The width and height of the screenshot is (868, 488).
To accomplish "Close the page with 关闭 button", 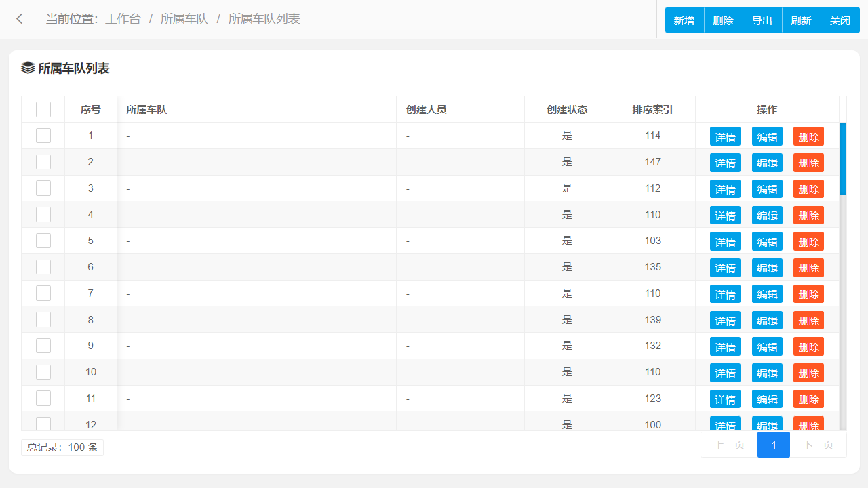I will pos(840,20).
